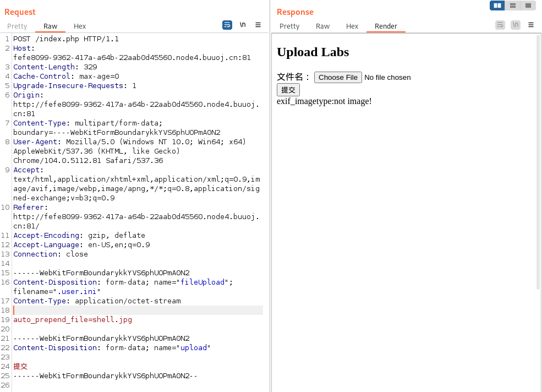Click the 'Request' panel title
Image resolution: width=542 pixels, height=392 pixels.
coord(20,12)
